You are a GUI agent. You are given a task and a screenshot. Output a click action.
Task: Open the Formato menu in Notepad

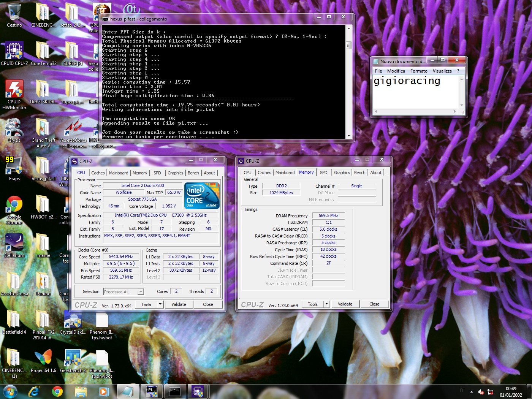click(419, 71)
